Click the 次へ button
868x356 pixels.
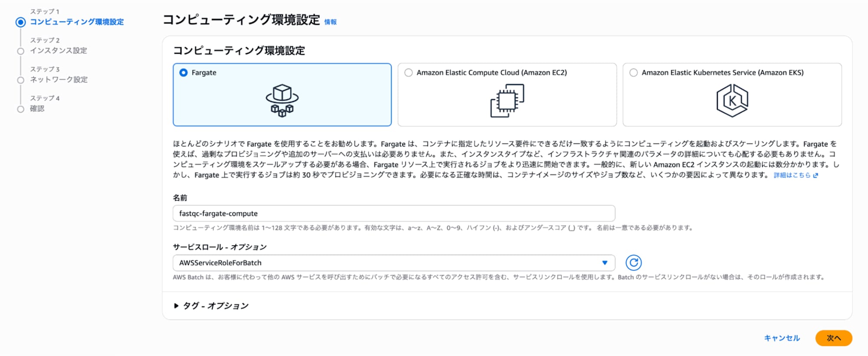[834, 338]
